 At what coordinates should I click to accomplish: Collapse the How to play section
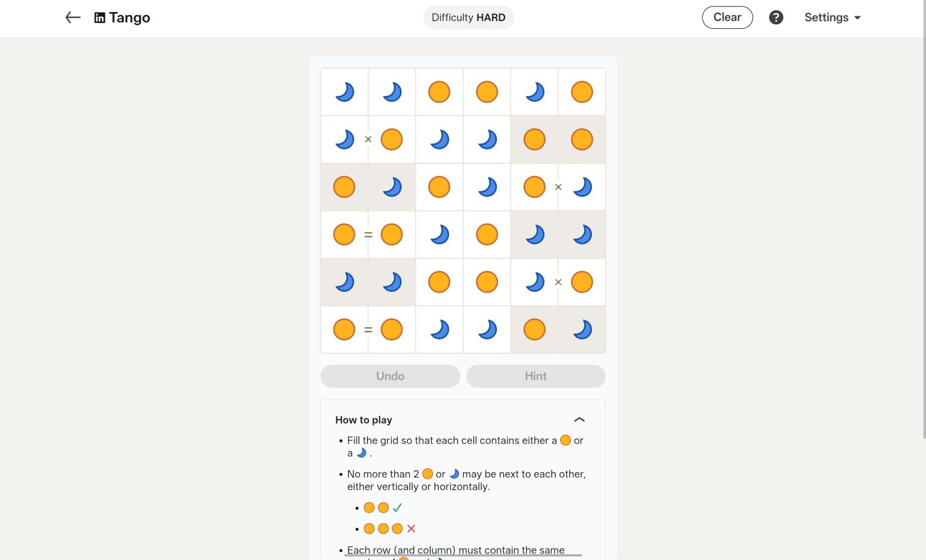579,420
